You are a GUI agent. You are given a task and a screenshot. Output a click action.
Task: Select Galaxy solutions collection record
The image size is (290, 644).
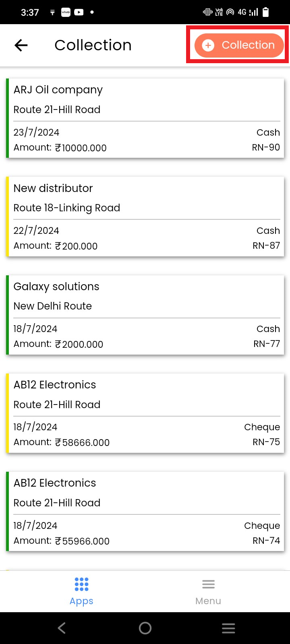146,315
